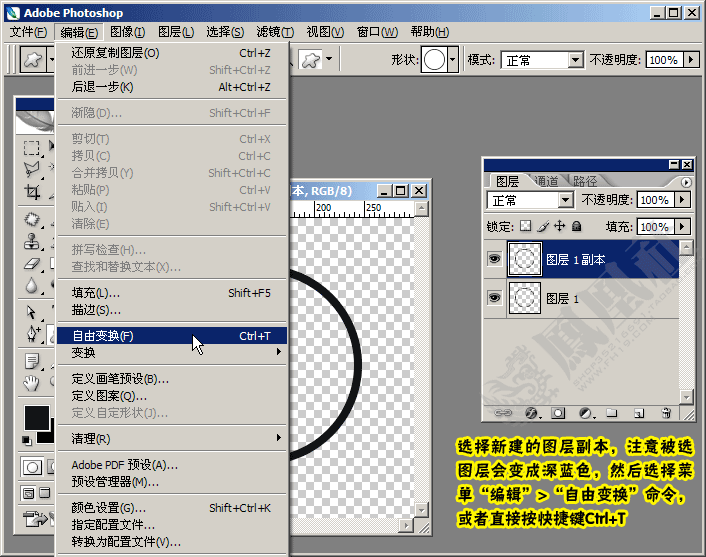Open the 图层(L) menu
The width and height of the screenshot is (706, 557).
(176, 32)
